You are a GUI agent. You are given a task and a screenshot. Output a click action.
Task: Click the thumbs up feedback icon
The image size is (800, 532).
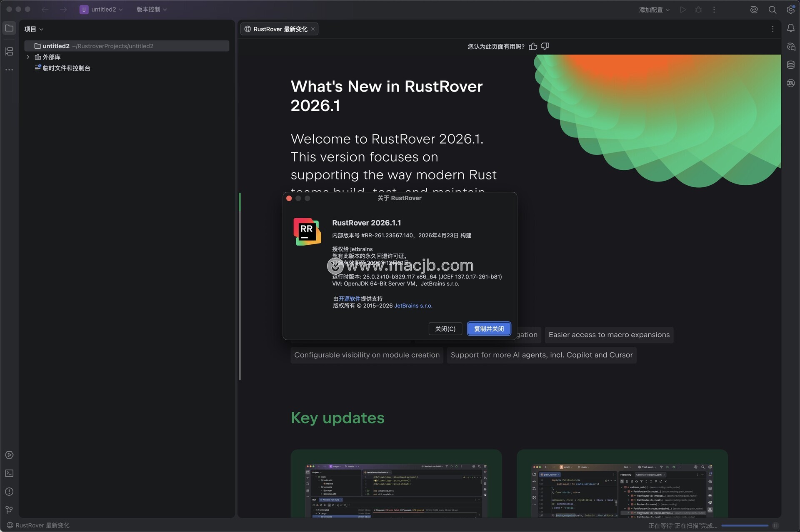[x=533, y=46]
